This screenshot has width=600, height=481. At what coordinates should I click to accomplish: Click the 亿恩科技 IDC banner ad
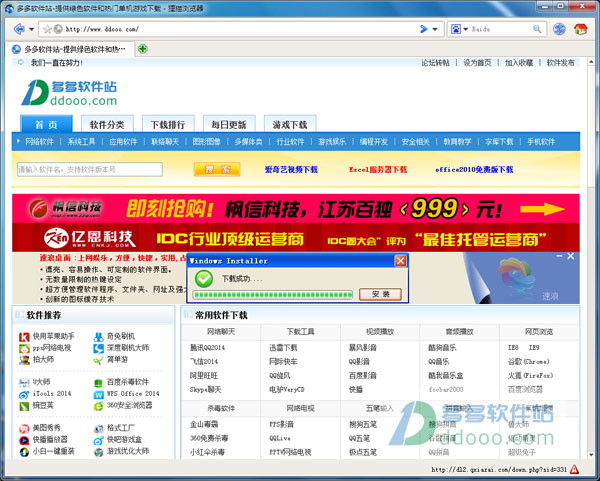click(296, 238)
